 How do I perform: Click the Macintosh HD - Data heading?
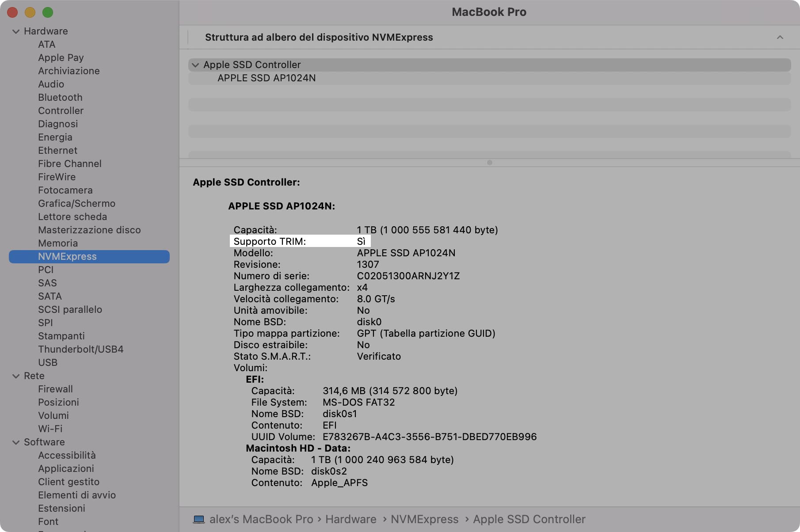(298, 448)
